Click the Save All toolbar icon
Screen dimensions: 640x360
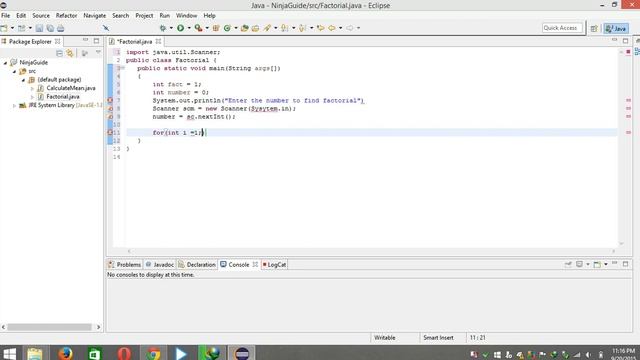(50, 28)
